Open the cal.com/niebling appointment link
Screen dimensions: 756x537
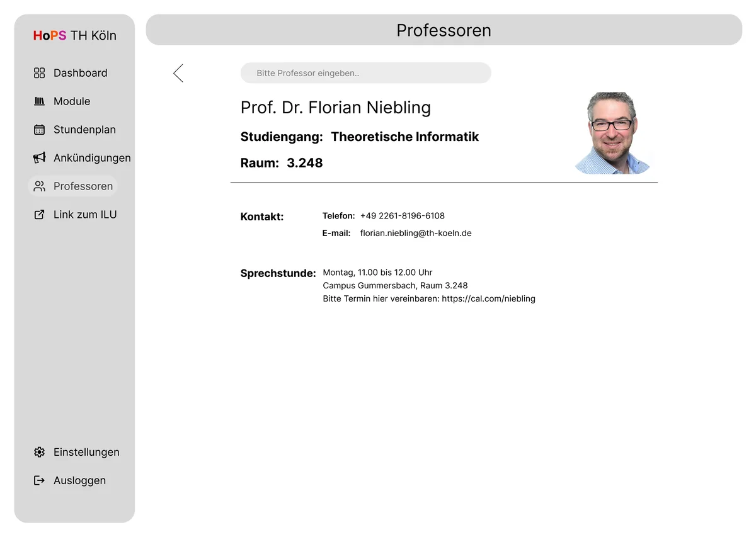point(488,298)
